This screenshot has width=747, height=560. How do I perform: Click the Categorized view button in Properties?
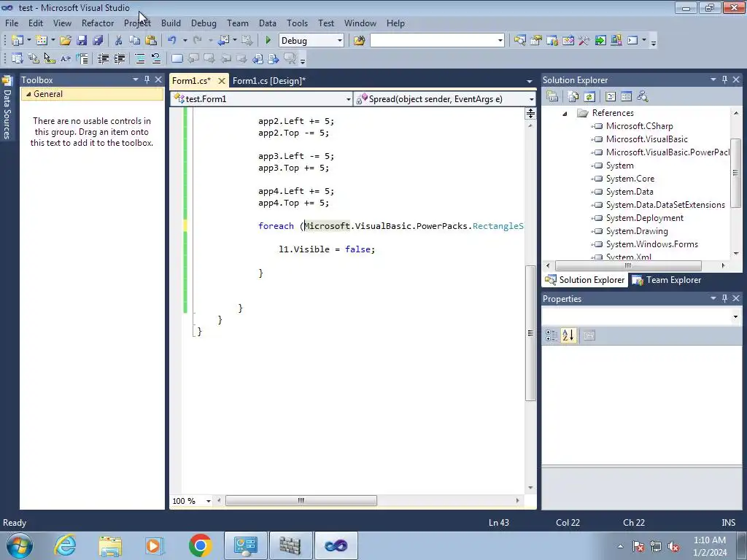tap(551, 335)
